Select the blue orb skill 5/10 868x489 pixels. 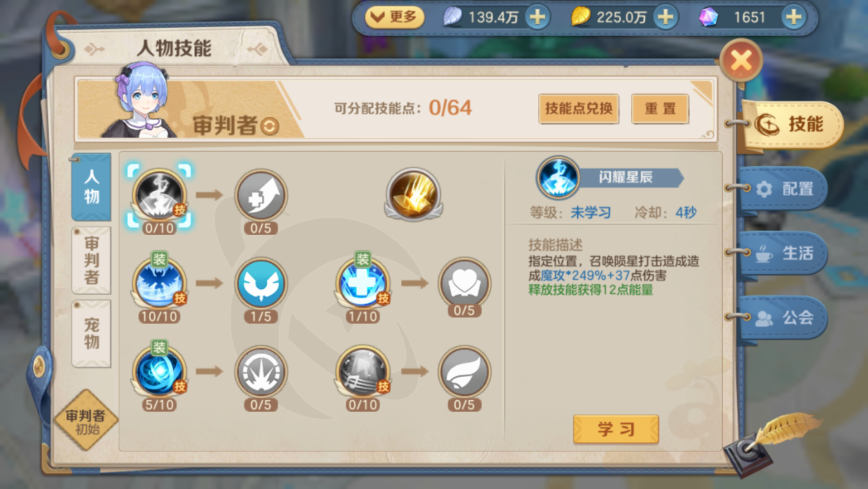[159, 371]
